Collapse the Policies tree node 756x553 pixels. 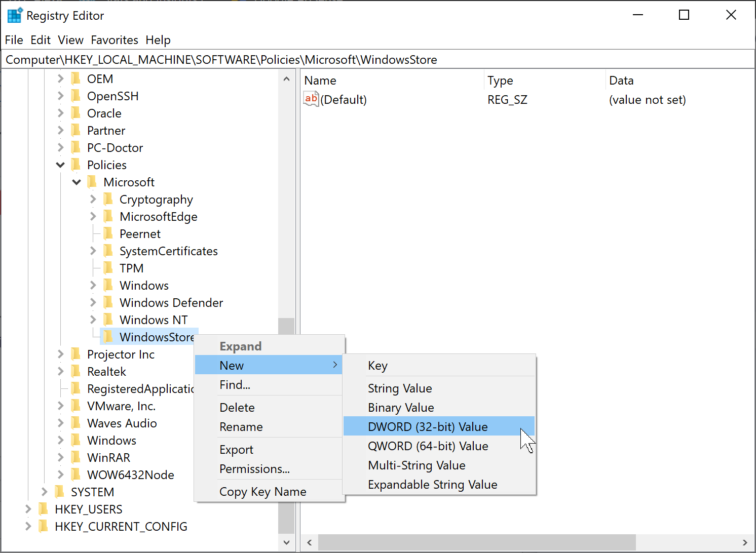click(x=60, y=165)
